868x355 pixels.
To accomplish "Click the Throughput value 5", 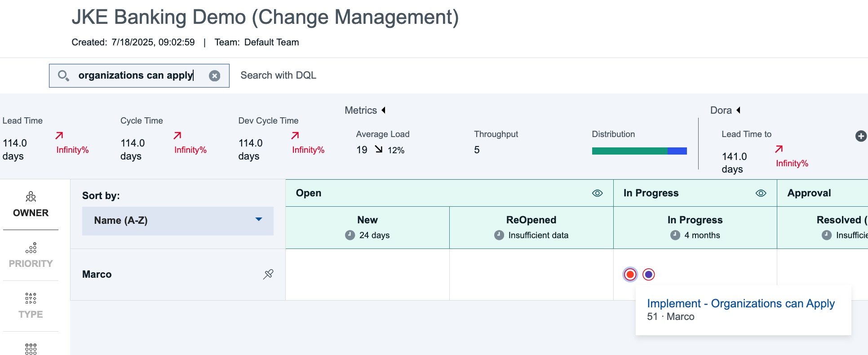I will (x=477, y=150).
